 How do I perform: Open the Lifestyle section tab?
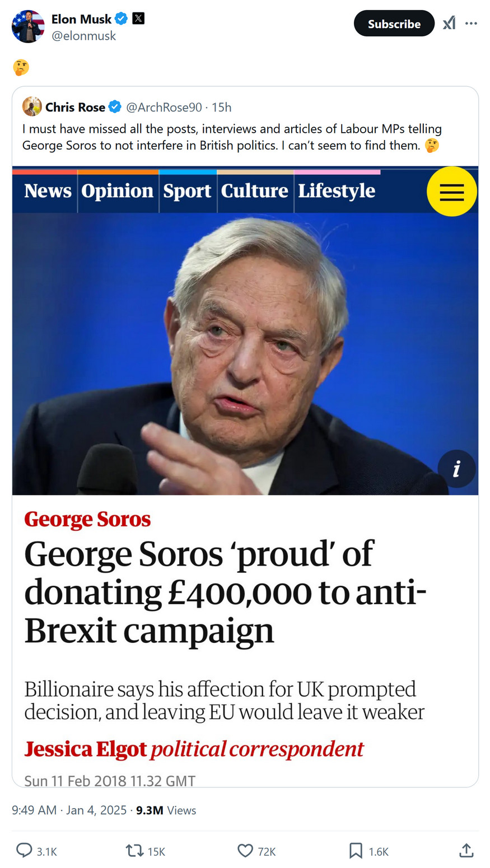[x=336, y=191]
